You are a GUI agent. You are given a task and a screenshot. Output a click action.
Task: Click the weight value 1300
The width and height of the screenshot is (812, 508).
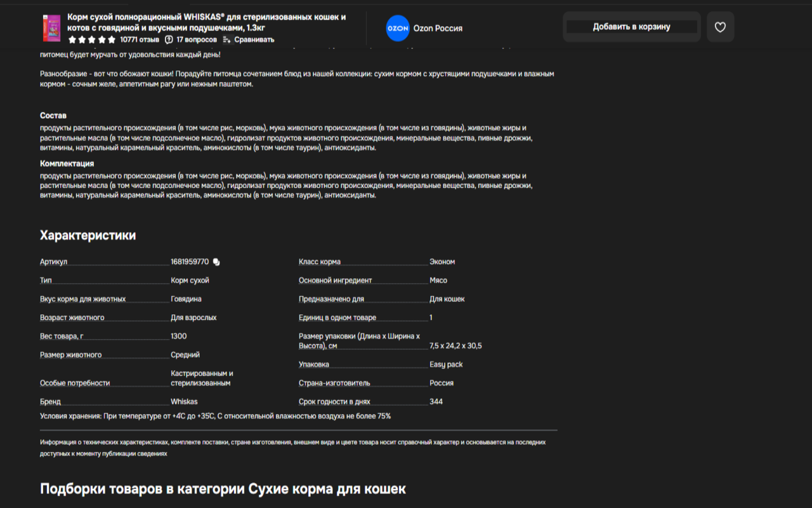pos(179,336)
